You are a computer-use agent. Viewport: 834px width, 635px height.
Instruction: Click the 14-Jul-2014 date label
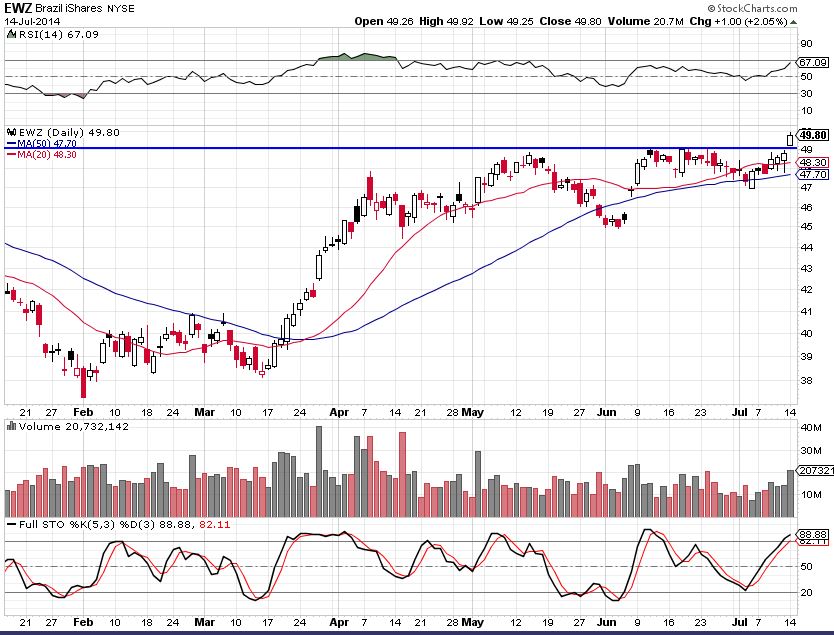pos(32,21)
